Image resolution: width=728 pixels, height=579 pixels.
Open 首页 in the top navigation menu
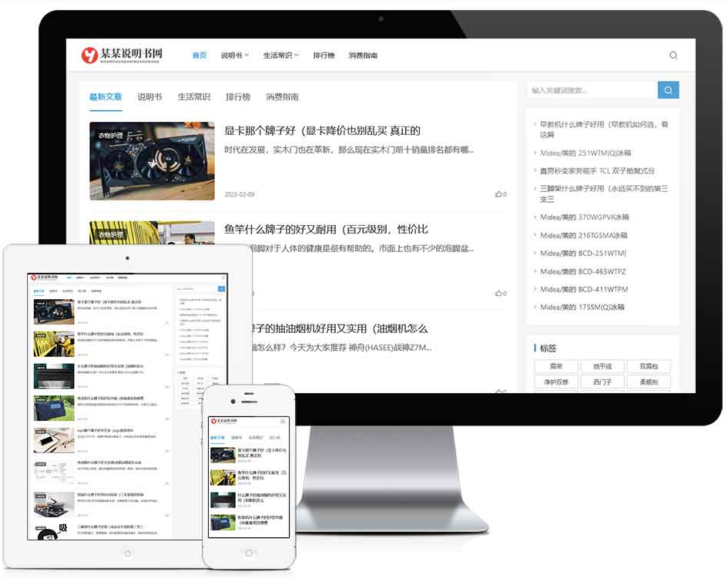[200, 56]
